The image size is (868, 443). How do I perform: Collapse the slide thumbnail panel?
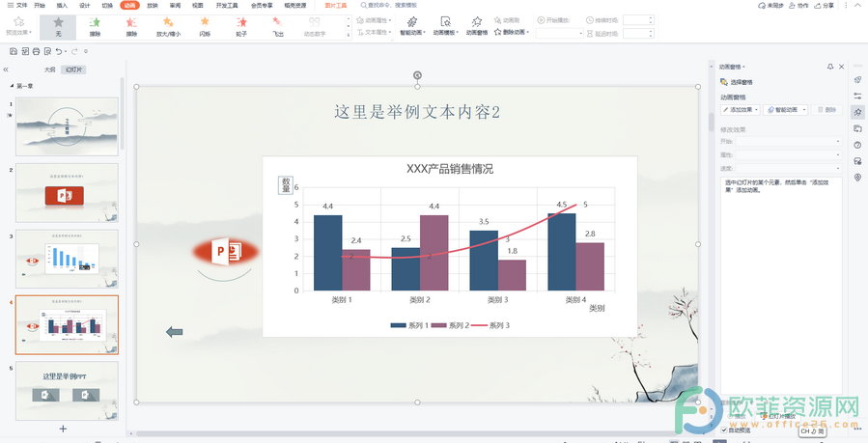pyautogui.click(x=6, y=69)
